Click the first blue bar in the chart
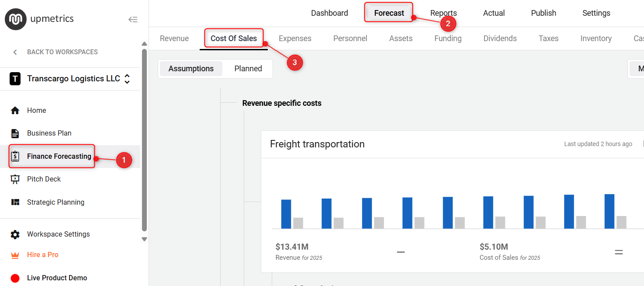 point(286,214)
